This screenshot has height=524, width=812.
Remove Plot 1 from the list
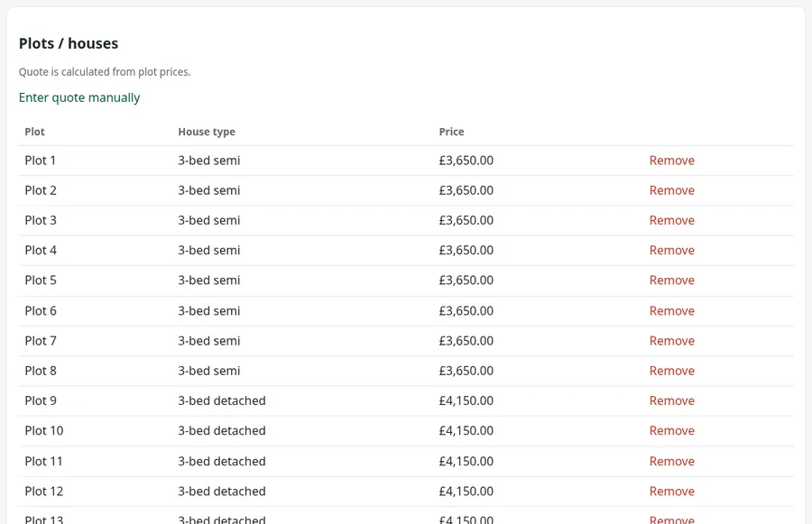[671, 161]
